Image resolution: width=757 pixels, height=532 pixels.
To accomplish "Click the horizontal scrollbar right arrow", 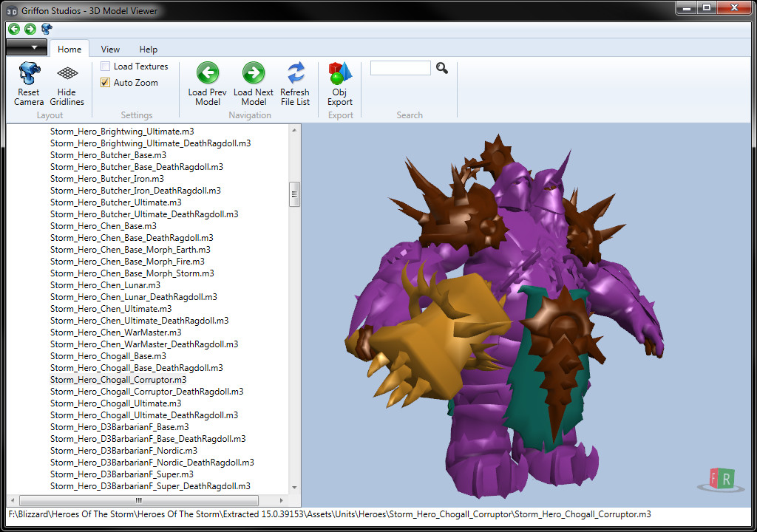I will coord(282,500).
